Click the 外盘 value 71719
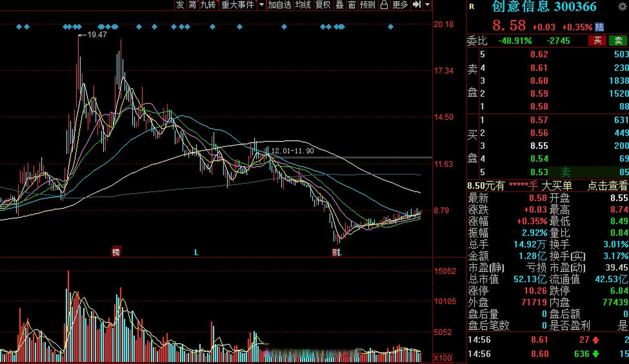Image resolution: width=629 pixels, height=364 pixels. 534,302
